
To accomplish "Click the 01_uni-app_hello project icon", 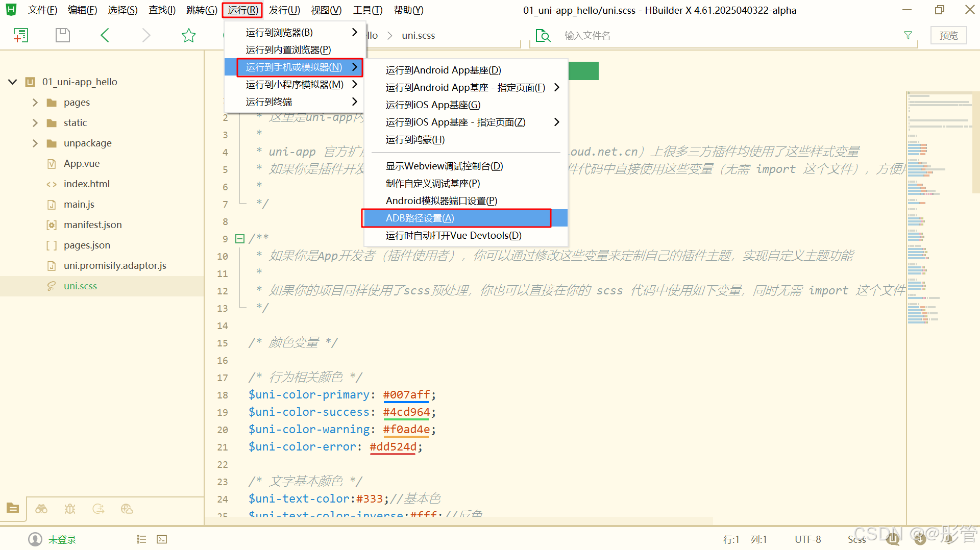I will coord(30,82).
